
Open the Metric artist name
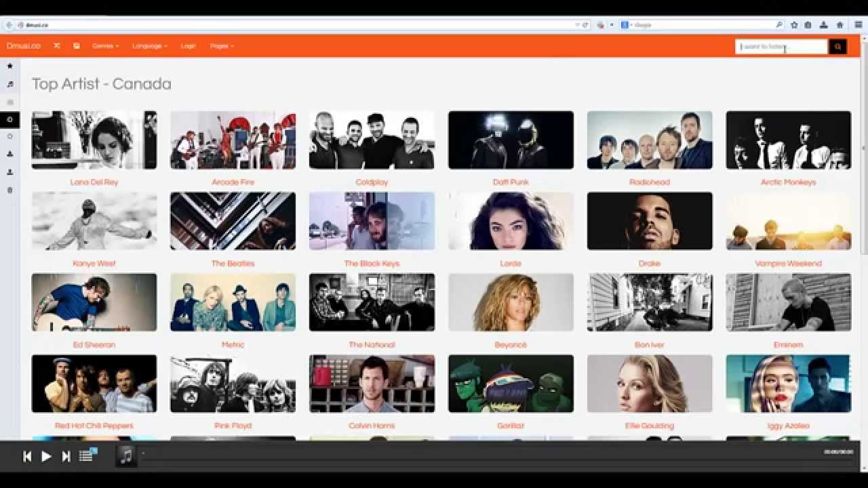(x=233, y=345)
